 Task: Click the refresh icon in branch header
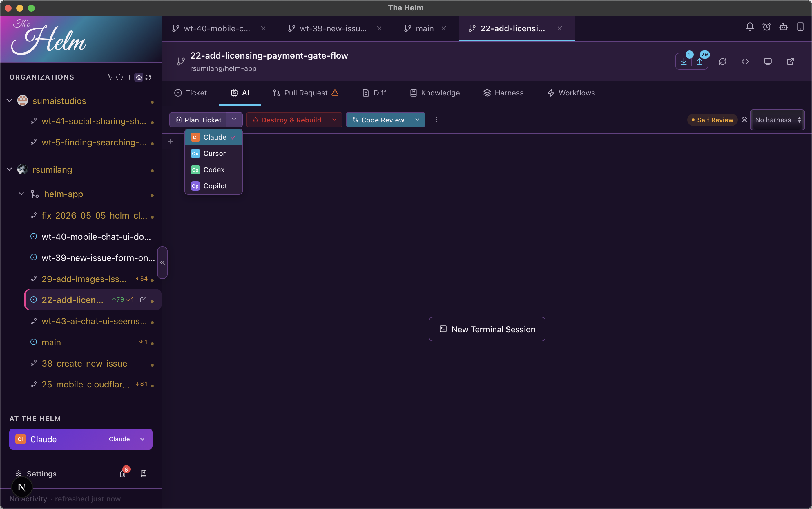722,62
